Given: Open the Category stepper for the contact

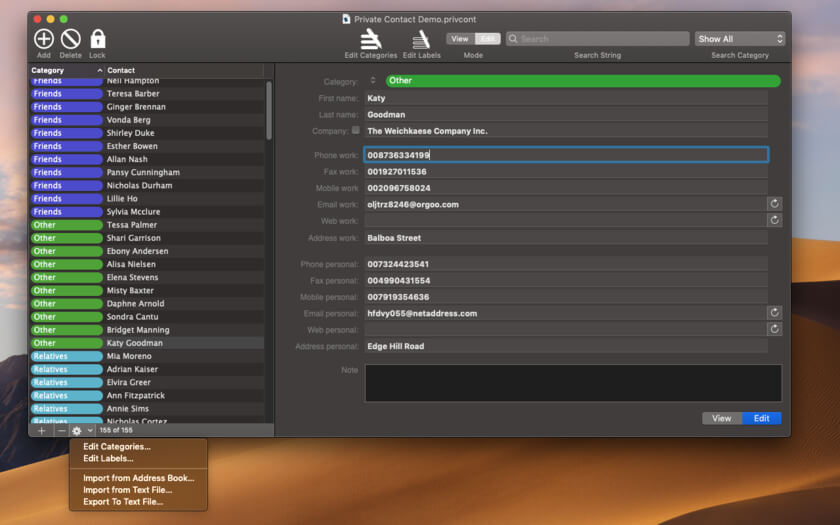Looking at the screenshot, I should click(x=373, y=80).
